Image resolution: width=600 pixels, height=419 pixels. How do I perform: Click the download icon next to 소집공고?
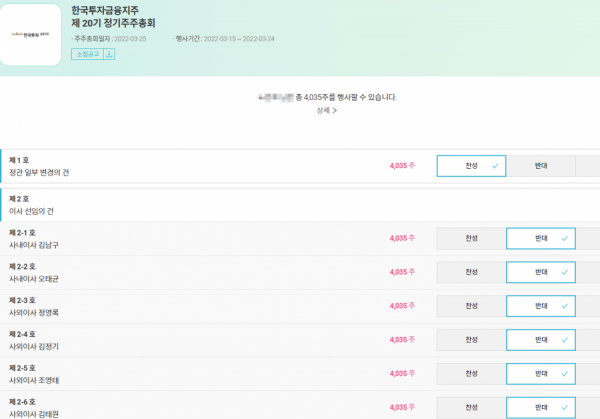click(109, 54)
